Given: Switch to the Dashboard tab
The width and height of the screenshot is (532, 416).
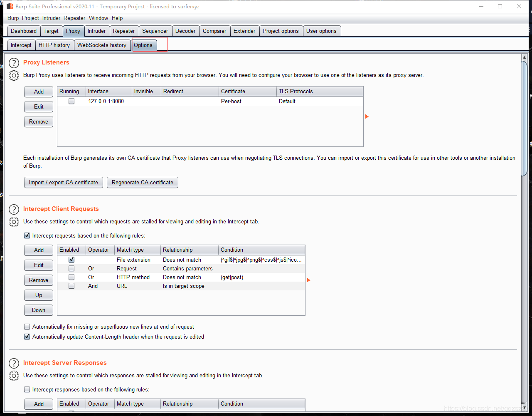Looking at the screenshot, I should click(24, 31).
